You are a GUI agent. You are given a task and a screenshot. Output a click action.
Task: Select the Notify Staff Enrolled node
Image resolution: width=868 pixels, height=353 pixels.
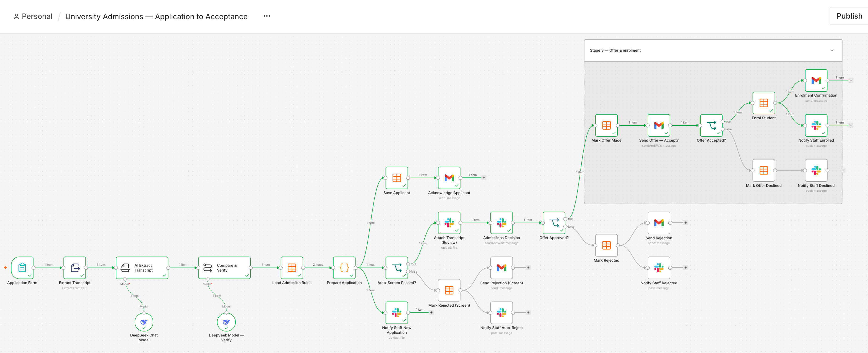[816, 125]
